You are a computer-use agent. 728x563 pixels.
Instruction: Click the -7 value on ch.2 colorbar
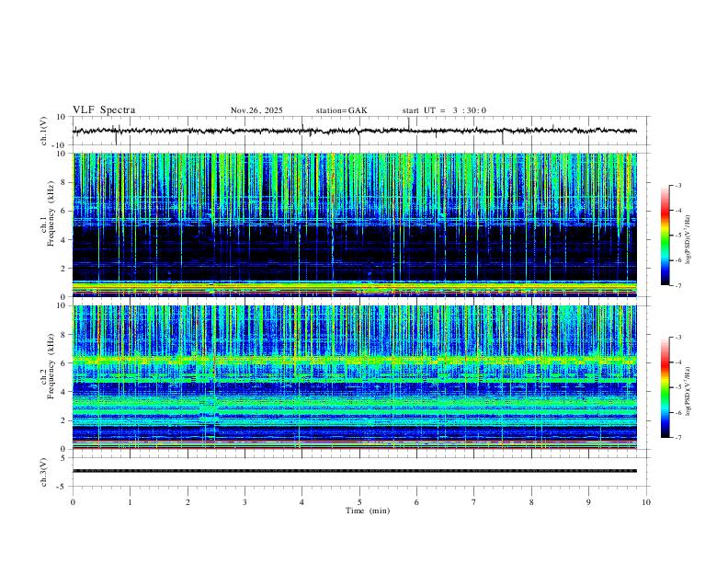(x=677, y=438)
